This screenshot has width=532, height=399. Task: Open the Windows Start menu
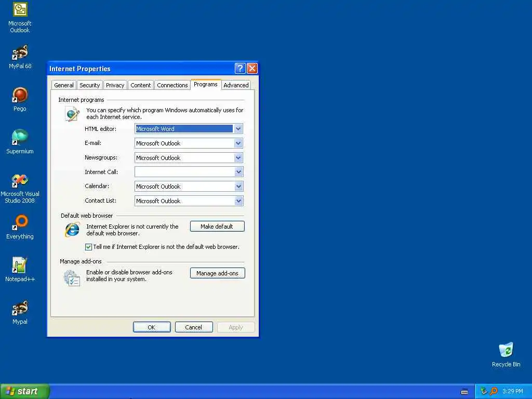coord(25,392)
